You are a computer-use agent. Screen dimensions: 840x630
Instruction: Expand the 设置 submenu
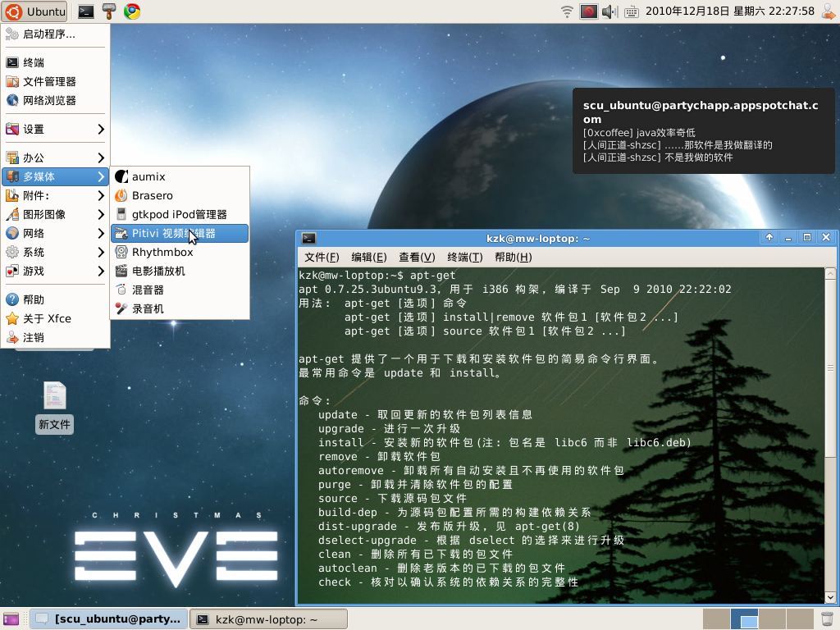[x=56, y=129]
